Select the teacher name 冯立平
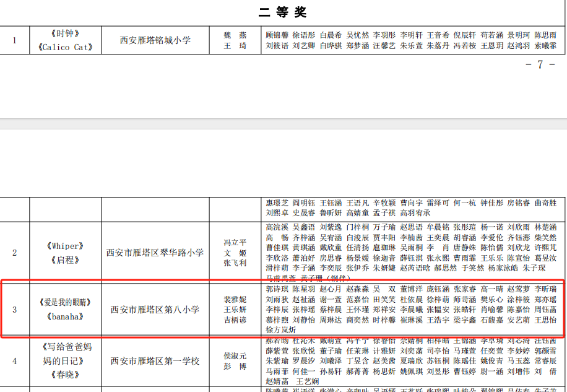This screenshot has width=567, height=392. tap(235, 242)
